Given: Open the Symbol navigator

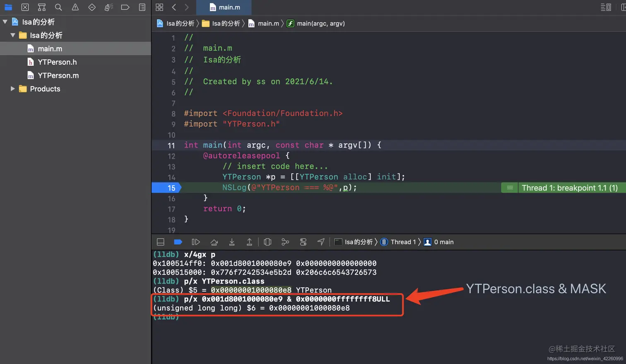Looking at the screenshot, I should point(42,7).
